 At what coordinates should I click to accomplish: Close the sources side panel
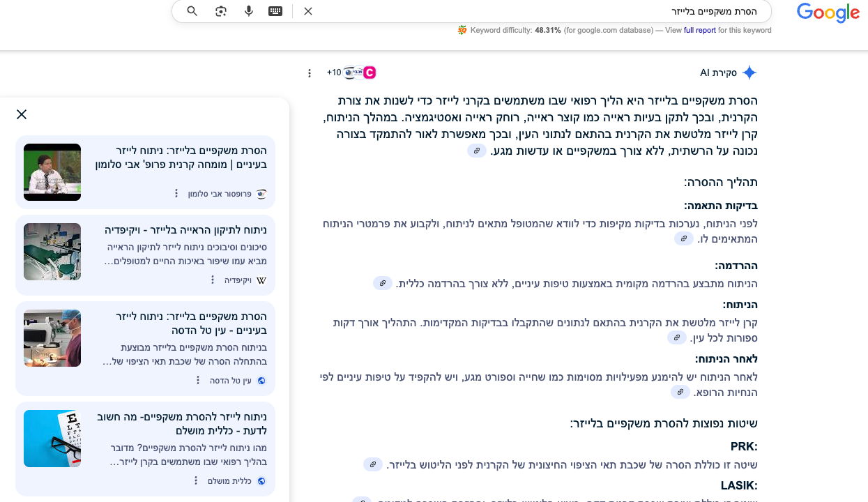22,114
